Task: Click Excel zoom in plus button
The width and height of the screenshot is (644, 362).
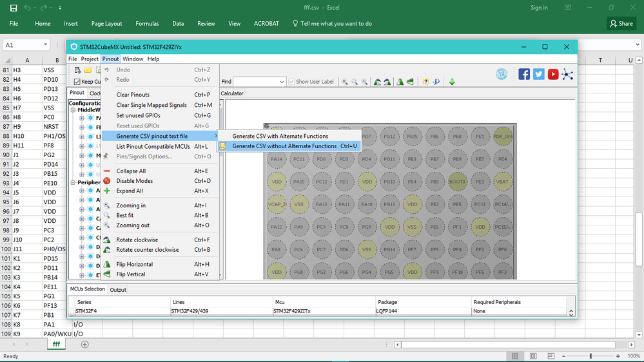Action: [618, 356]
